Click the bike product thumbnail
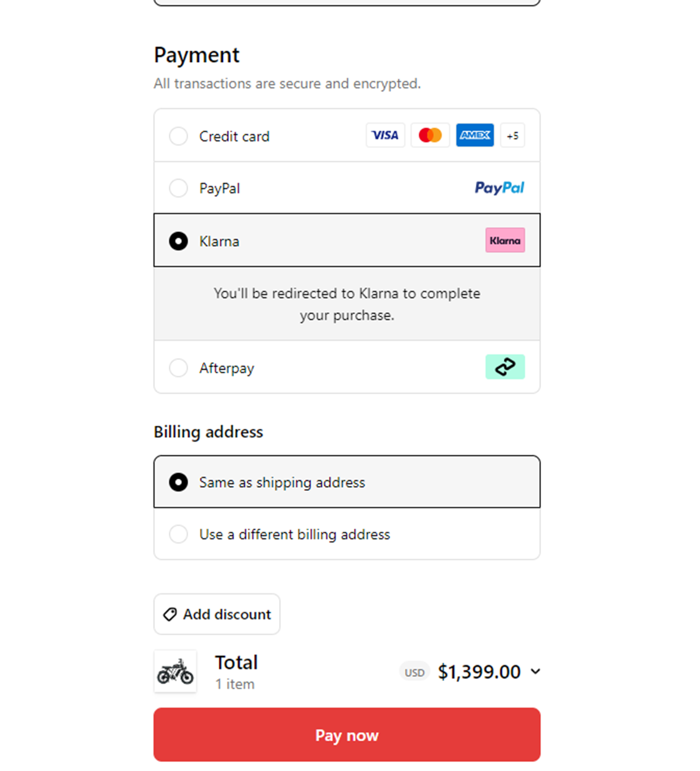 pyautogui.click(x=175, y=671)
